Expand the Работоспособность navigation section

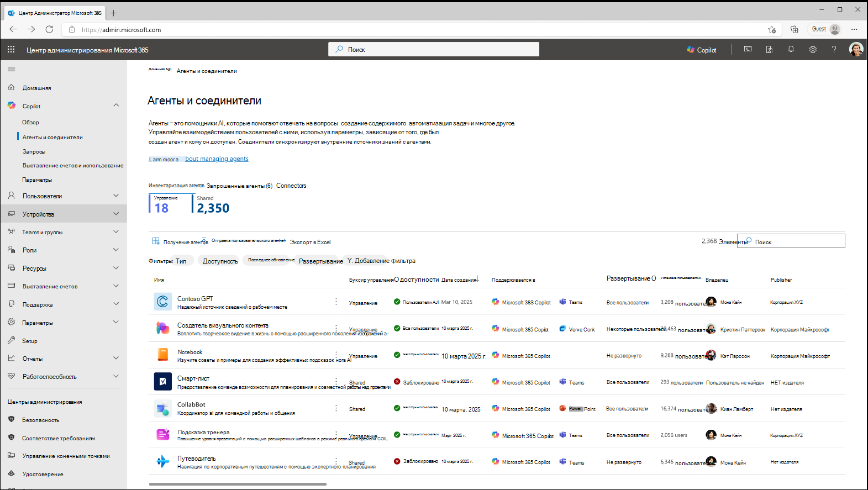pos(116,376)
